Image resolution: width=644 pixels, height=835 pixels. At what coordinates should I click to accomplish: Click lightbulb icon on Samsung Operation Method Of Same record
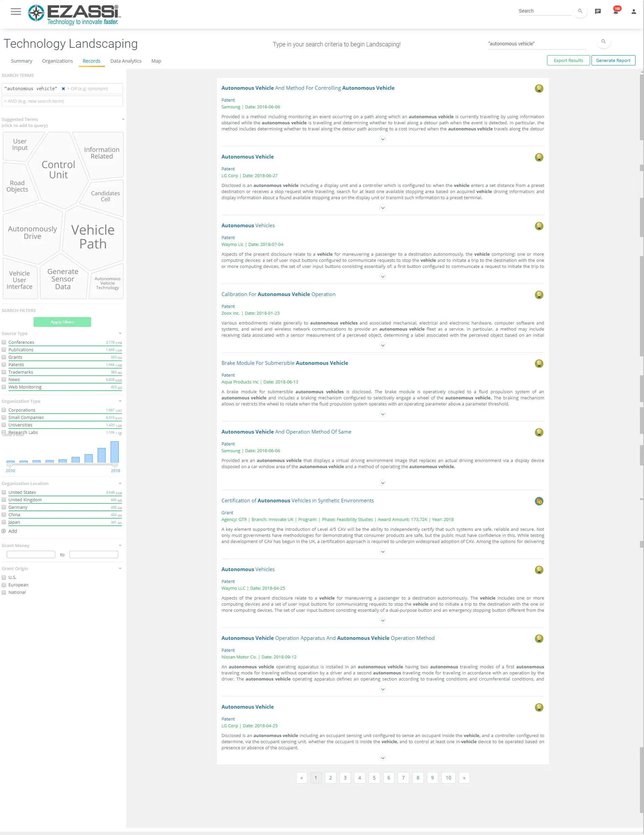tap(539, 433)
